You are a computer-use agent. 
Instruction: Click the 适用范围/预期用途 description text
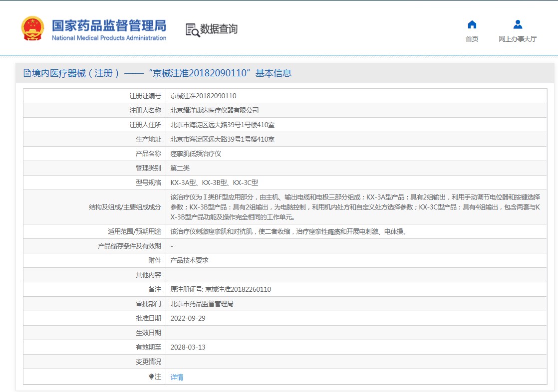pyautogui.click(x=288, y=231)
